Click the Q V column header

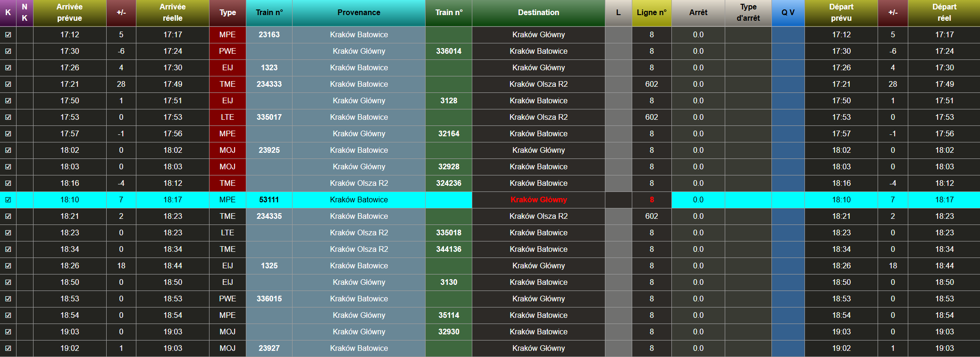point(788,13)
